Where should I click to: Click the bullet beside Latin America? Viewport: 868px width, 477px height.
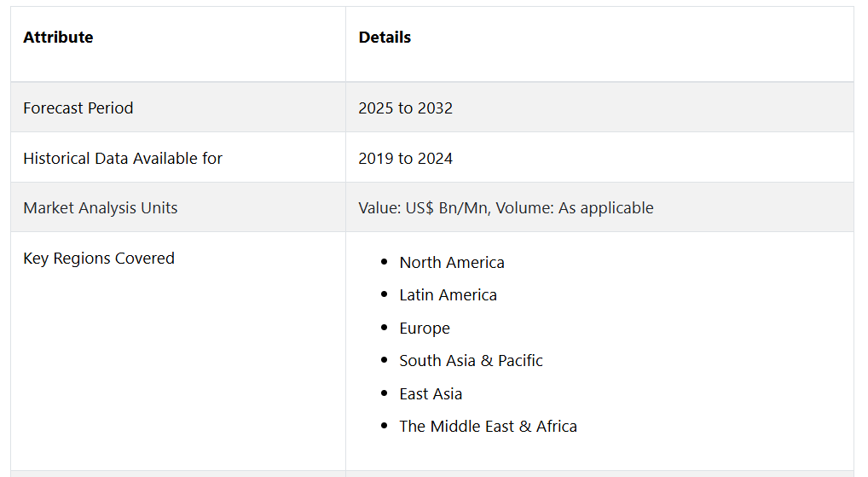click(x=385, y=294)
